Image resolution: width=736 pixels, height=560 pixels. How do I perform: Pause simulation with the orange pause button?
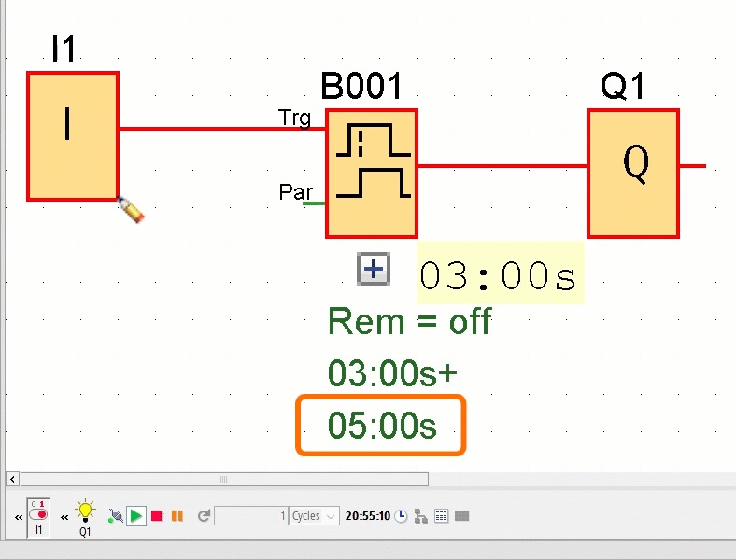(x=177, y=516)
